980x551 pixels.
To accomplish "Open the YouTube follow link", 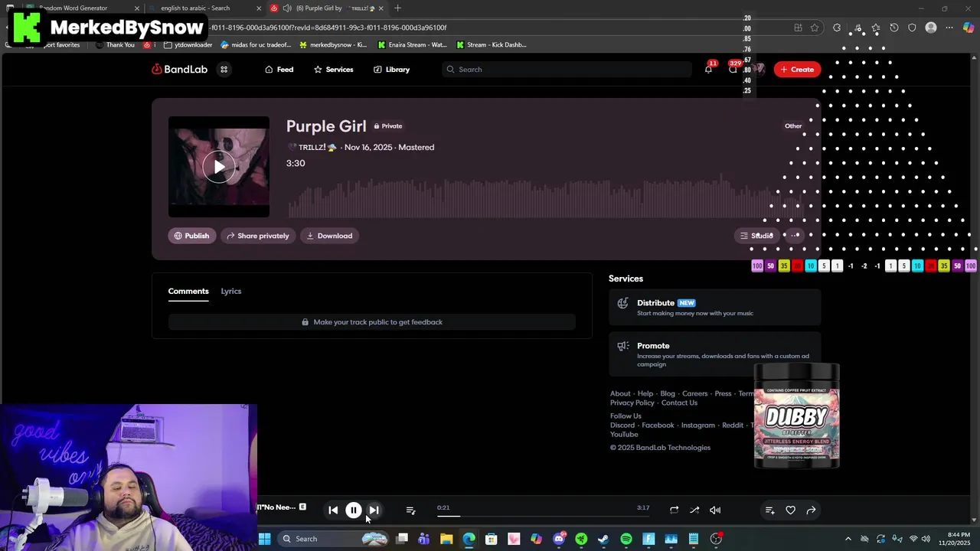I will tap(624, 435).
